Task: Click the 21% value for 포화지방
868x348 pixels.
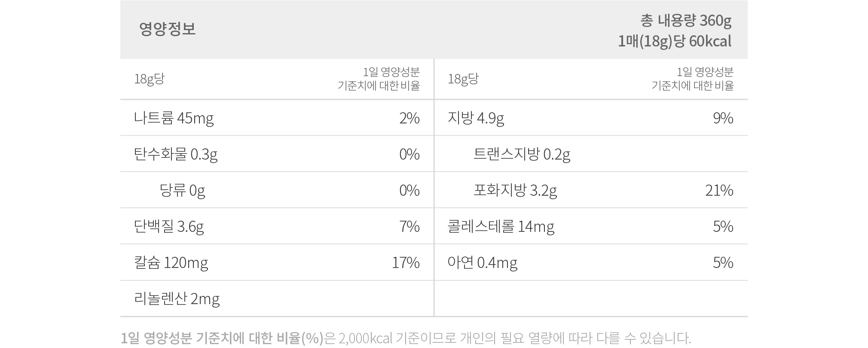Action: click(719, 190)
